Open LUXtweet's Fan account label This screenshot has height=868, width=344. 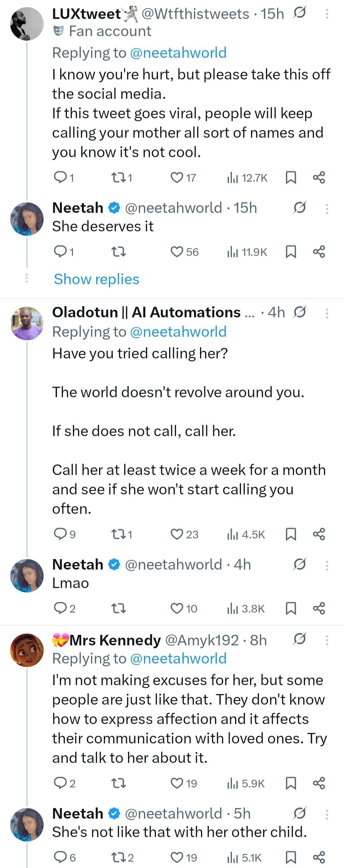[x=102, y=31]
